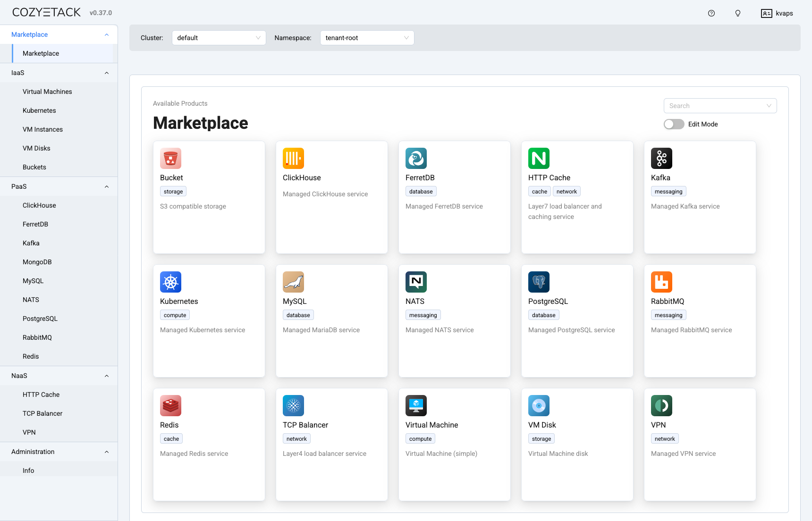Click the kvaps user account button
This screenshot has height=521, width=812.
777,13
